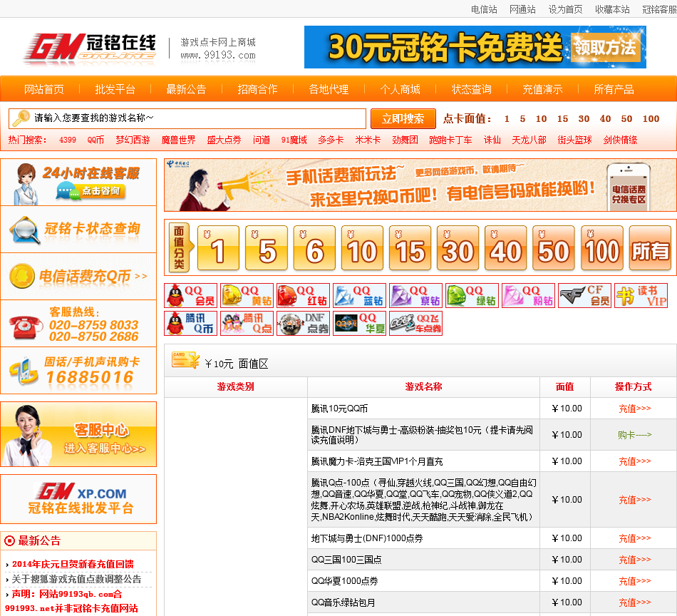Click 充值>>> for 腾讯Q点-100点
The width and height of the screenshot is (677, 616).
tap(635, 500)
